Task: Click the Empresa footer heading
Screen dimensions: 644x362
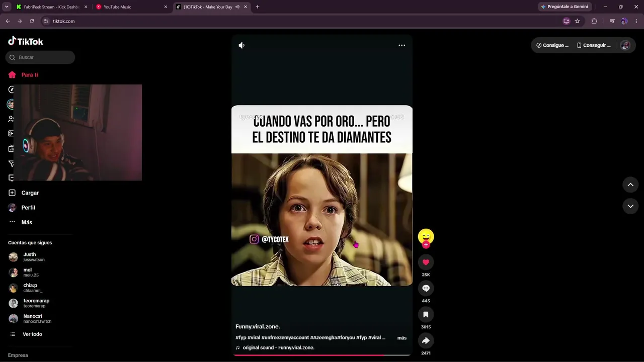Action: [x=18, y=355]
